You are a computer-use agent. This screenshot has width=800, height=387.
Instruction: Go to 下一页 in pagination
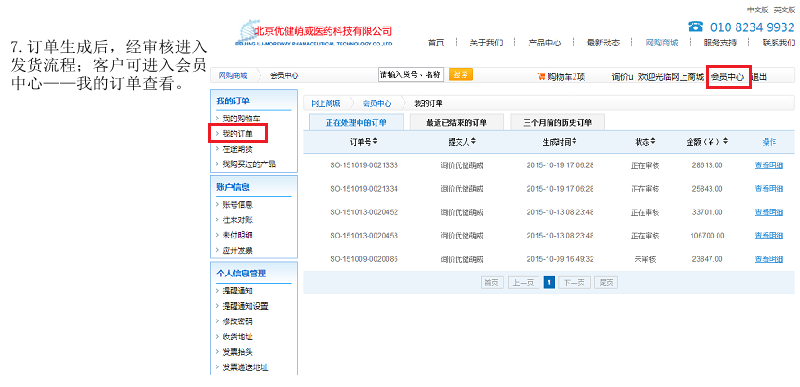574,282
